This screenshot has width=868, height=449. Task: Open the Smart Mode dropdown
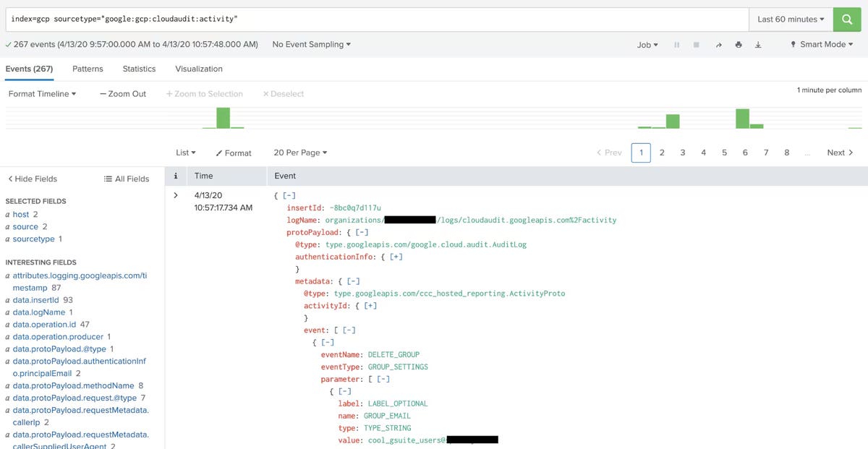[x=822, y=45]
